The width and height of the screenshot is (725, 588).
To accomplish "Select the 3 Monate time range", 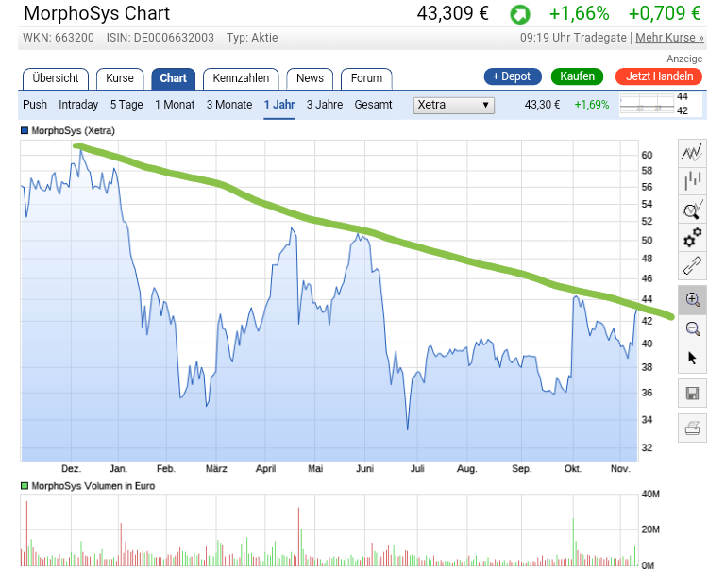I will 229,105.
